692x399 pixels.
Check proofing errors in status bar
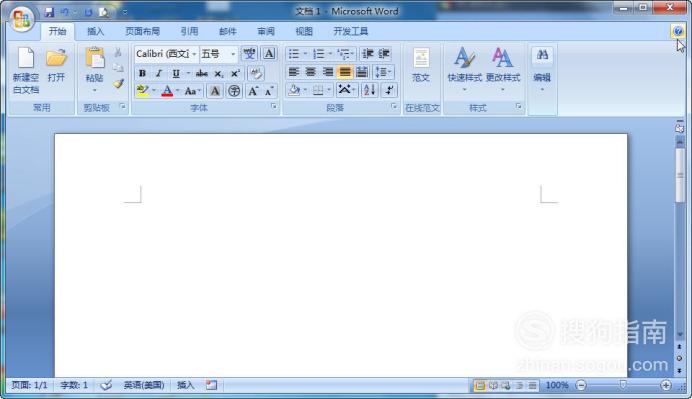click(x=106, y=385)
